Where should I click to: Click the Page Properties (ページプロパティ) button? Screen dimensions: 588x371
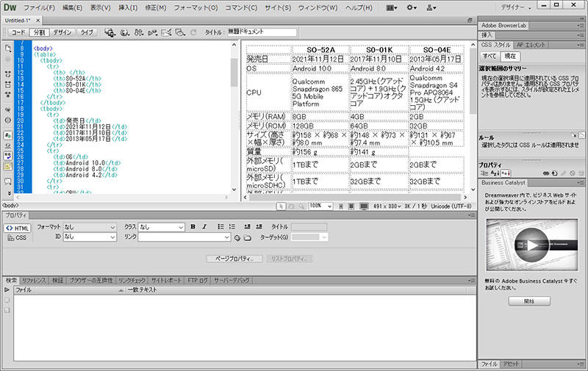click(234, 259)
